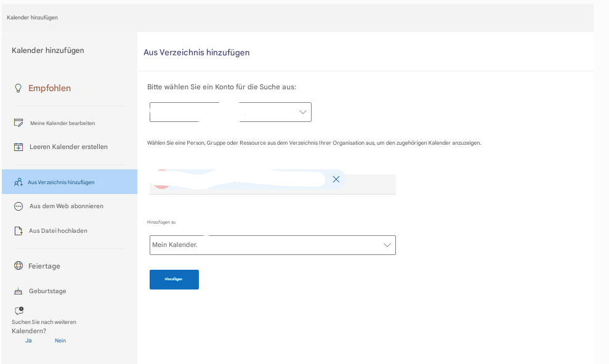609x364 pixels.
Task: Click the Feiertage globe icon
Action: tap(18, 265)
